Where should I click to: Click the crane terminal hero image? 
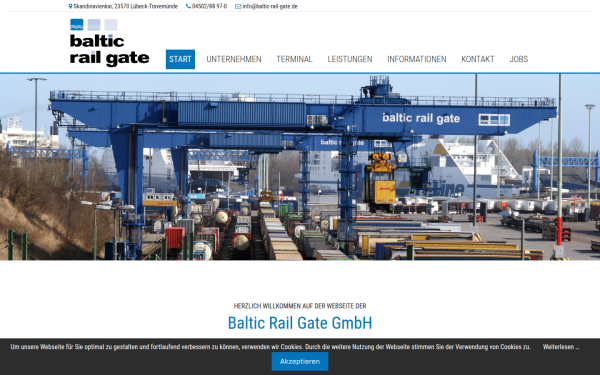pyautogui.click(x=300, y=167)
